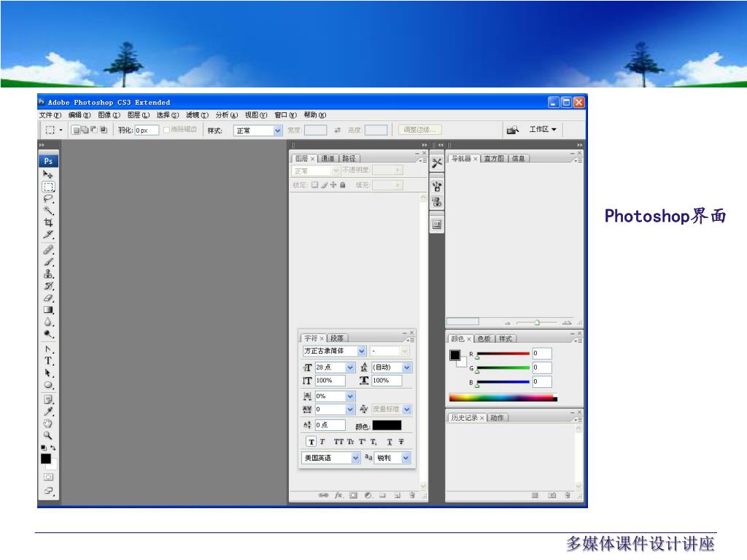Switch to the 动作 actions tab
Viewport: 747px width, 560px height.
(497, 418)
